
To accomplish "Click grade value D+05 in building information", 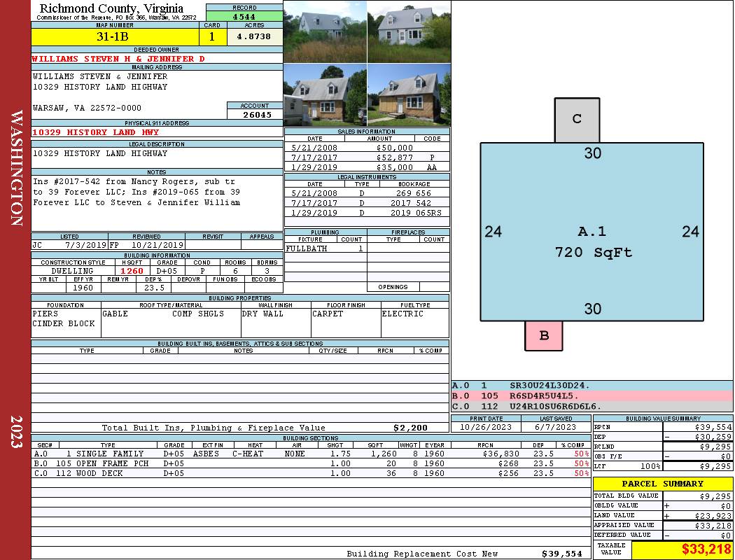I will [x=167, y=271].
